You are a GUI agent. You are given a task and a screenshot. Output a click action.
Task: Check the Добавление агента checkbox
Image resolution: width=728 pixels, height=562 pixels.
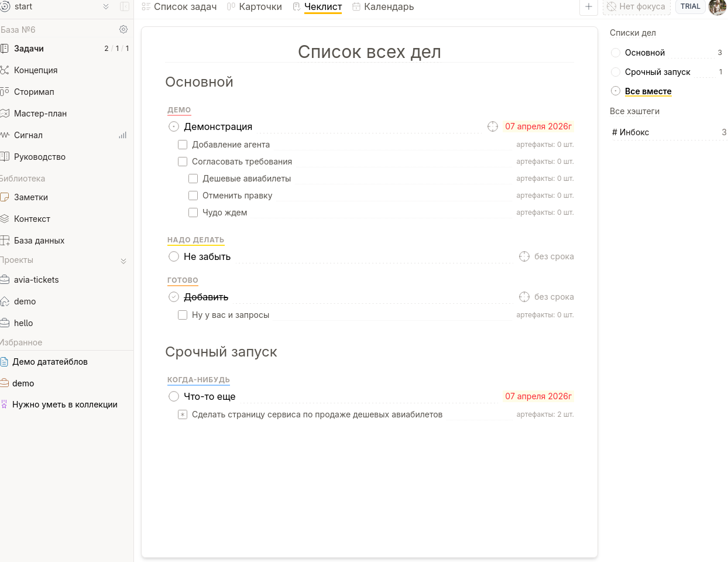(x=183, y=145)
